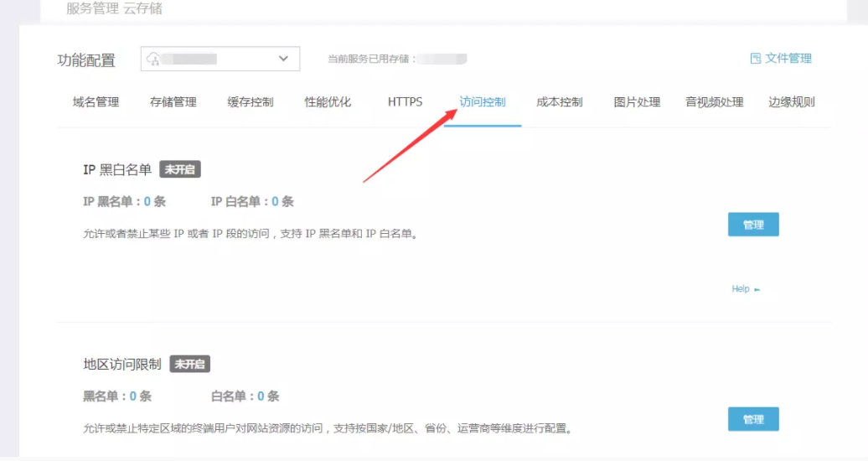Click 地区访问限制 黑名单 entry count
Screen dimensions: 868x461
point(133,396)
